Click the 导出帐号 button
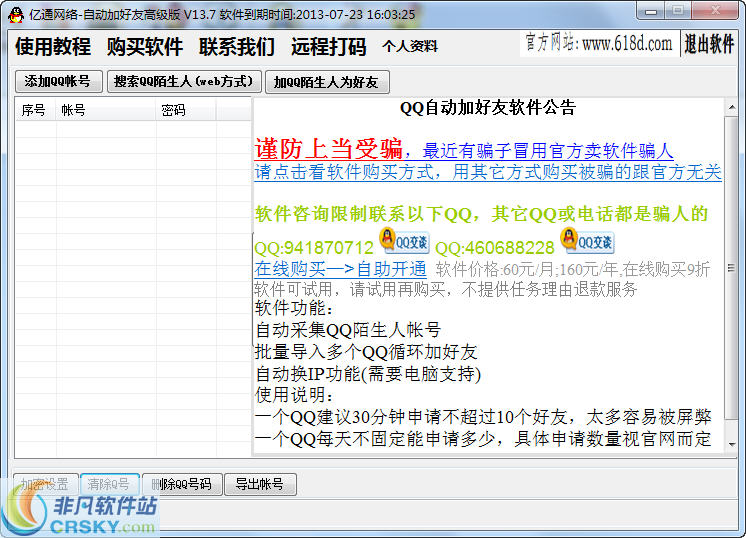The image size is (746, 538). (260, 484)
